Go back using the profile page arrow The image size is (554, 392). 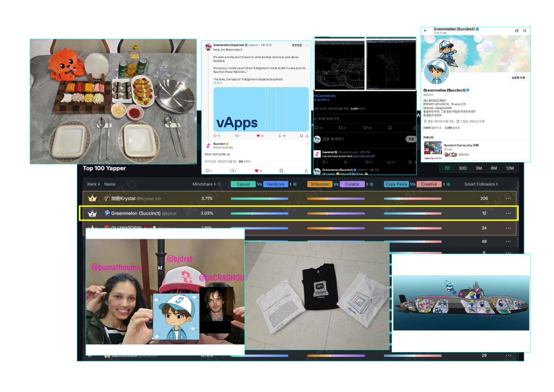[x=425, y=30]
